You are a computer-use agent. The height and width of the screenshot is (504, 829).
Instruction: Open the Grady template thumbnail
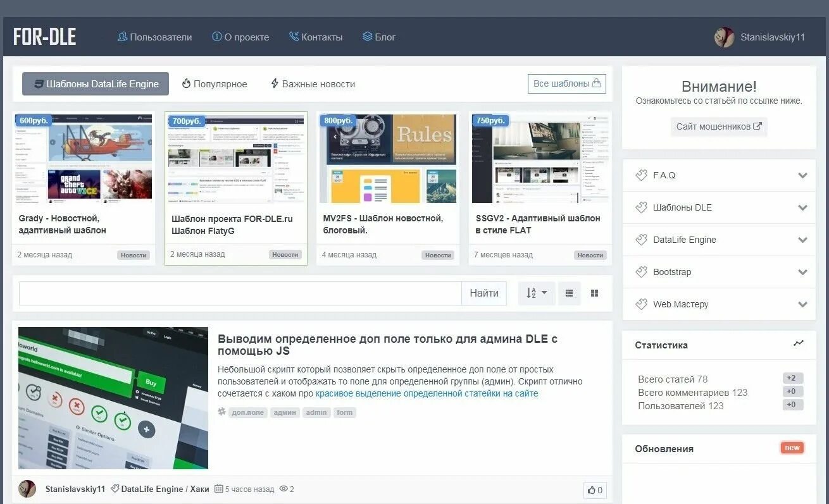click(84, 159)
